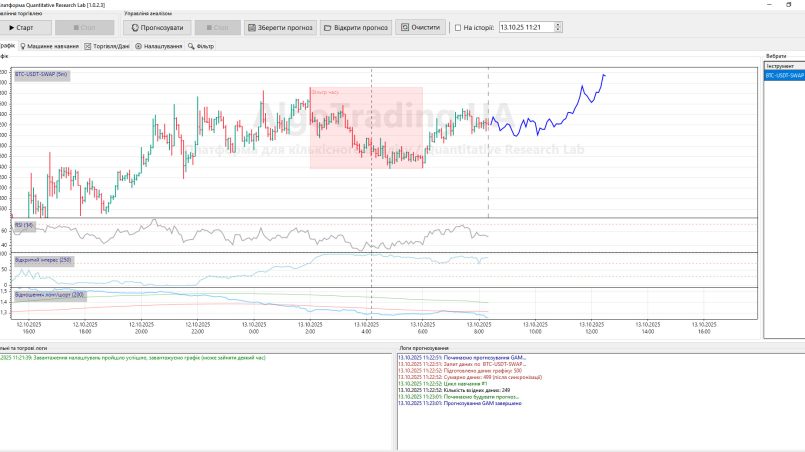The width and height of the screenshot is (805, 452).
Task: Enable the На історії checkbox
Action: pos(458,28)
